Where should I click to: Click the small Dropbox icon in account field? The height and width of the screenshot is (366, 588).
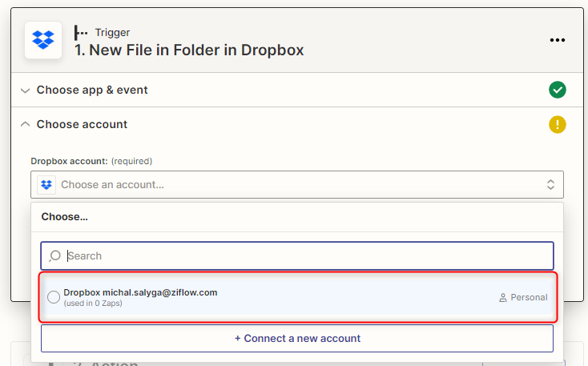[46, 185]
